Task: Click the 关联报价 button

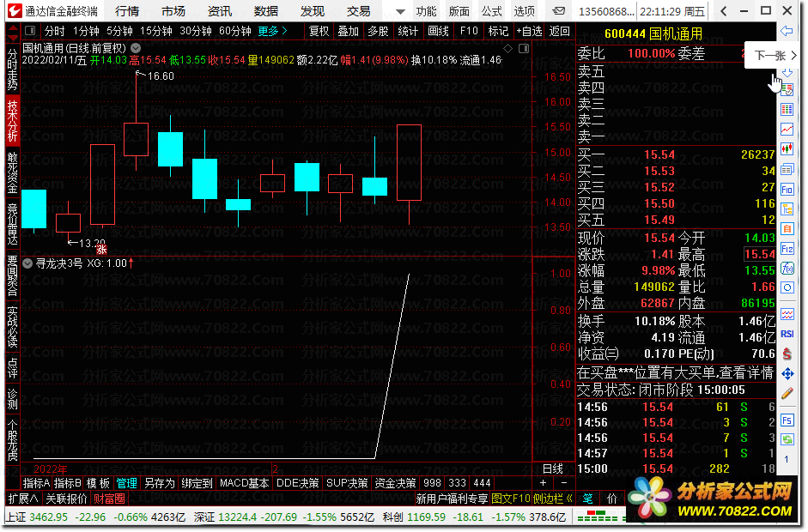Action: click(66, 499)
